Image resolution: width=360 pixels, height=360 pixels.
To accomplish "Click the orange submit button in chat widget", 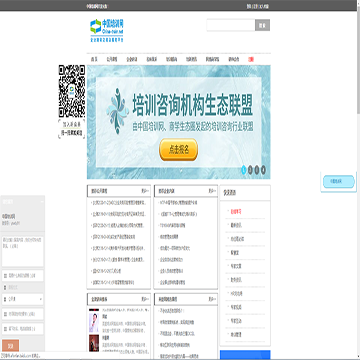I will [x=11, y=345].
